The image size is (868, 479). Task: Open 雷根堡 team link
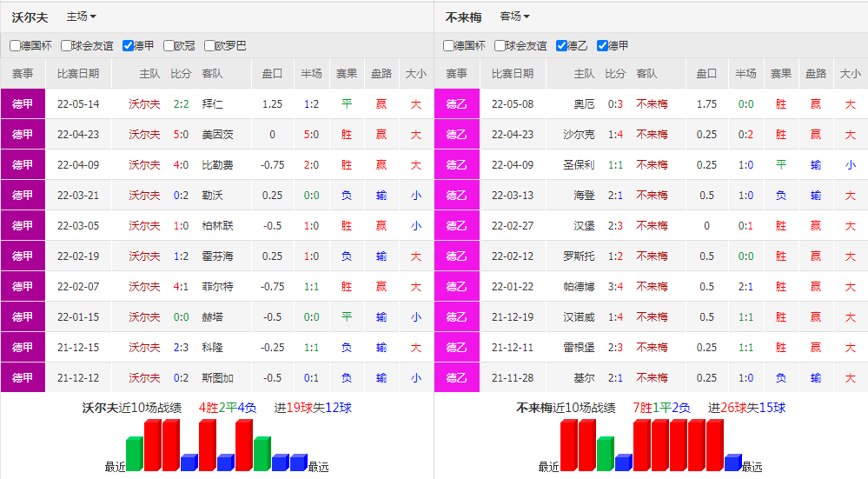579,348
